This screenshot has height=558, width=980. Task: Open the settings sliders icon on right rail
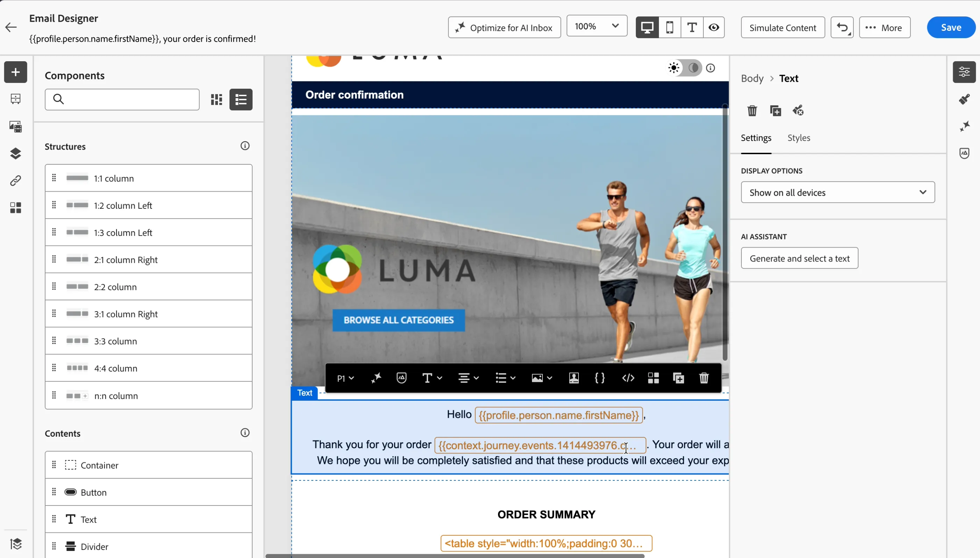click(x=964, y=72)
